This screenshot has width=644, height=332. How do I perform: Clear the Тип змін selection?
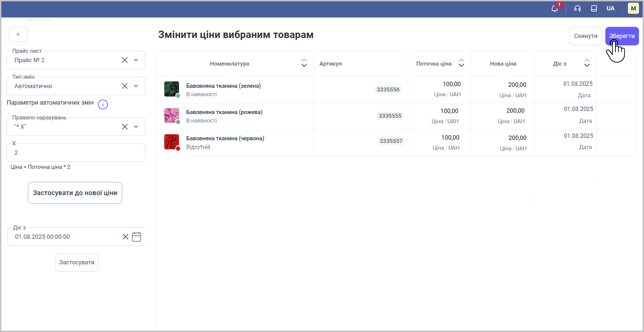click(x=125, y=86)
